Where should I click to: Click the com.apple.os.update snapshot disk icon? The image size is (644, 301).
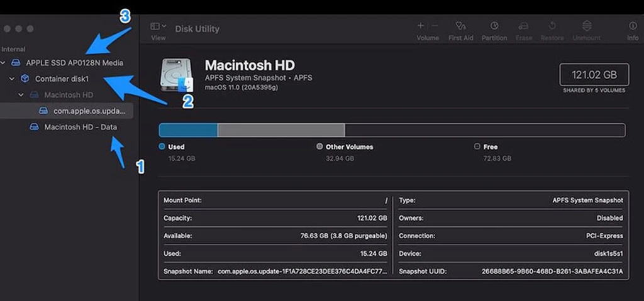[43, 111]
